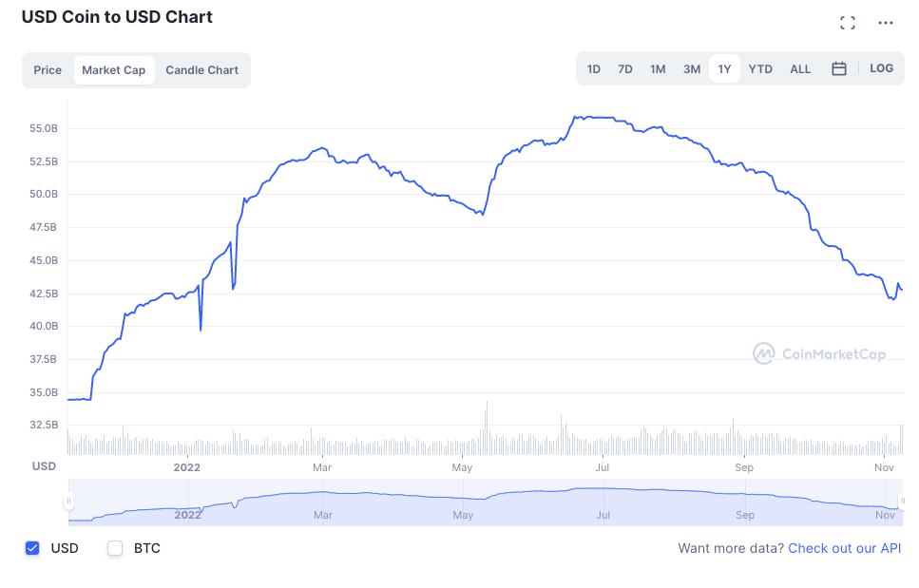Screen dimensions: 919x588
Task: Show ALL historical data range
Action: pos(800,68)
